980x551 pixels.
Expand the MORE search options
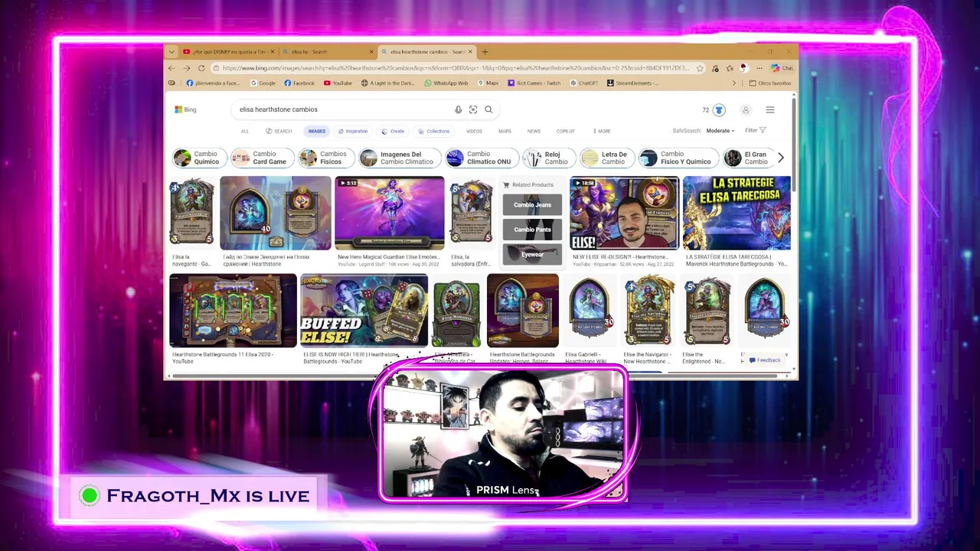tap(601, 131)
